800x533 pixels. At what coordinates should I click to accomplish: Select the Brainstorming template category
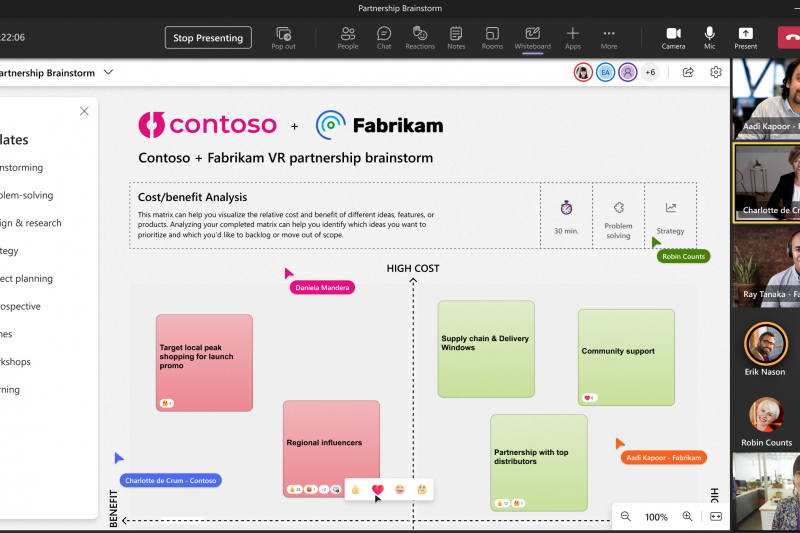coord(21,167)
